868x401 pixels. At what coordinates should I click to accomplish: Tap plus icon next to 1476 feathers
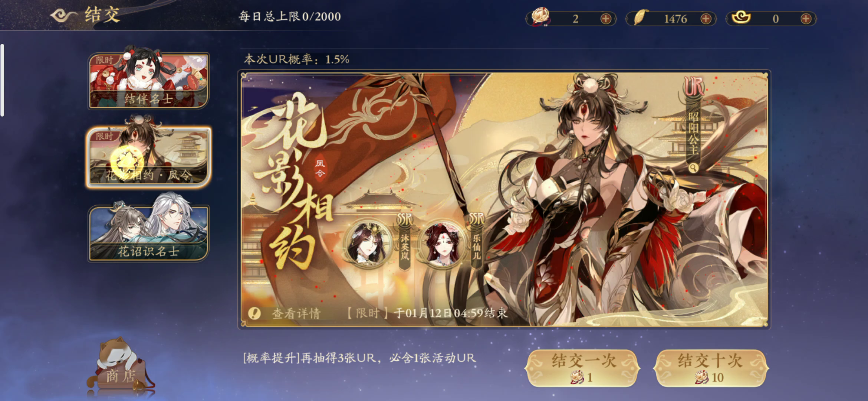[706, 19]
